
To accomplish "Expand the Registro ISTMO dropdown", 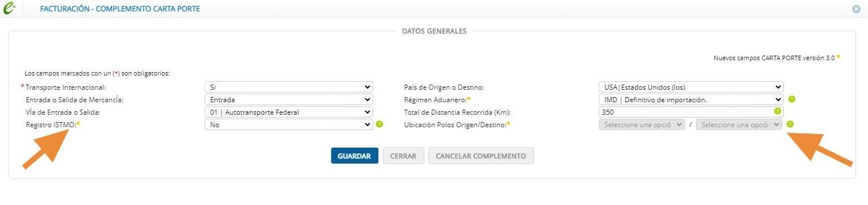I will [x=289, y=124].
